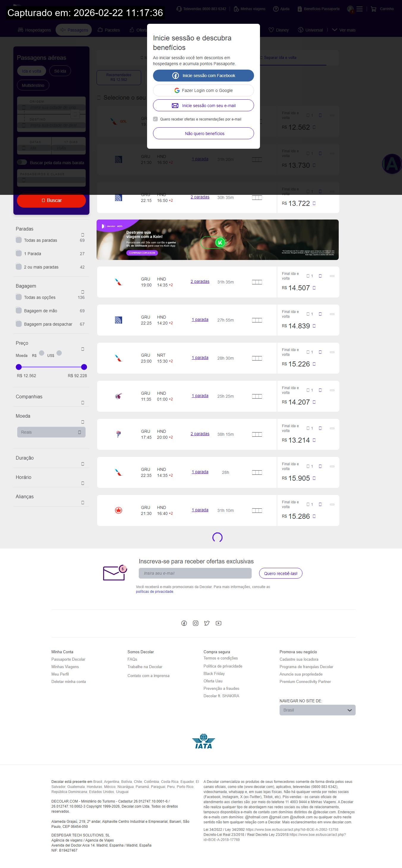Open the Instagram icon in the footer
This screenshot has height=868, width=402.
[195, 623]
